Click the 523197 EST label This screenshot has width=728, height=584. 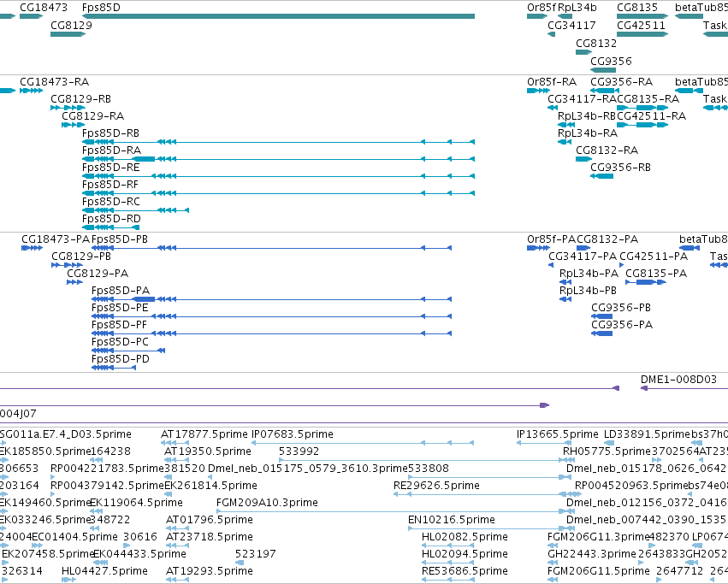point(256,554)
